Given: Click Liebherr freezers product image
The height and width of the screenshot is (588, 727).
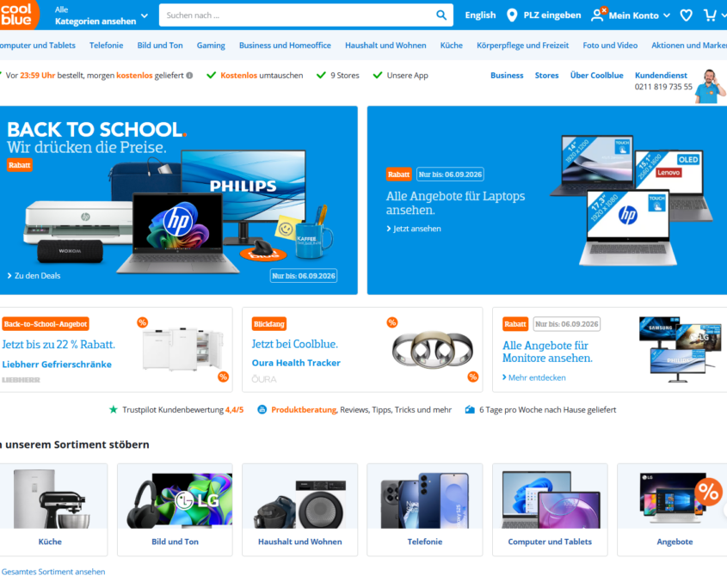Looking at the screenshot, I should [183, 348].
